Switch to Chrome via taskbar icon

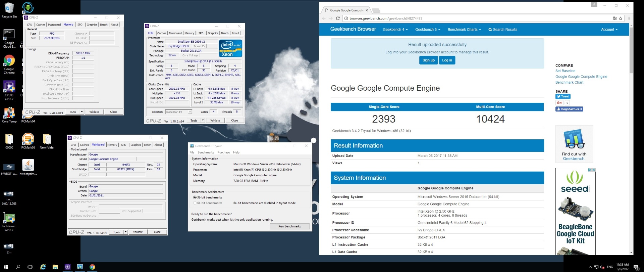92,267
